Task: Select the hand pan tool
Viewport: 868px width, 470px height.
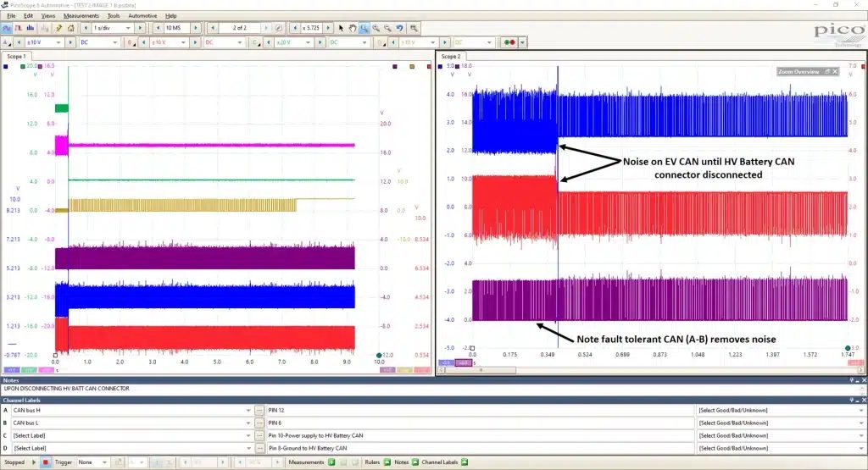Action: 352,28
